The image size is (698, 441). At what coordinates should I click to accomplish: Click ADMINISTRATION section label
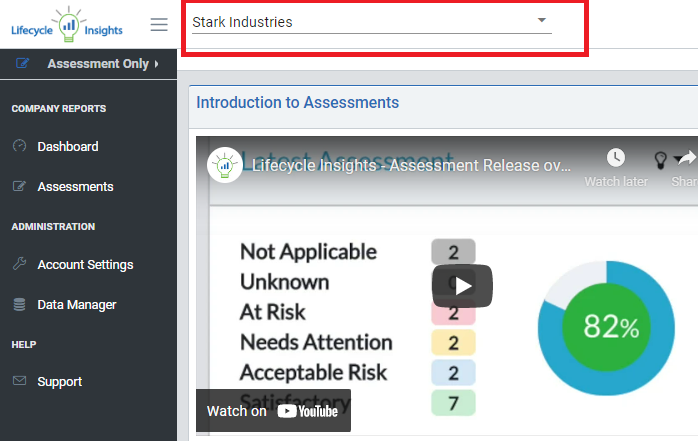click(53, 227)
